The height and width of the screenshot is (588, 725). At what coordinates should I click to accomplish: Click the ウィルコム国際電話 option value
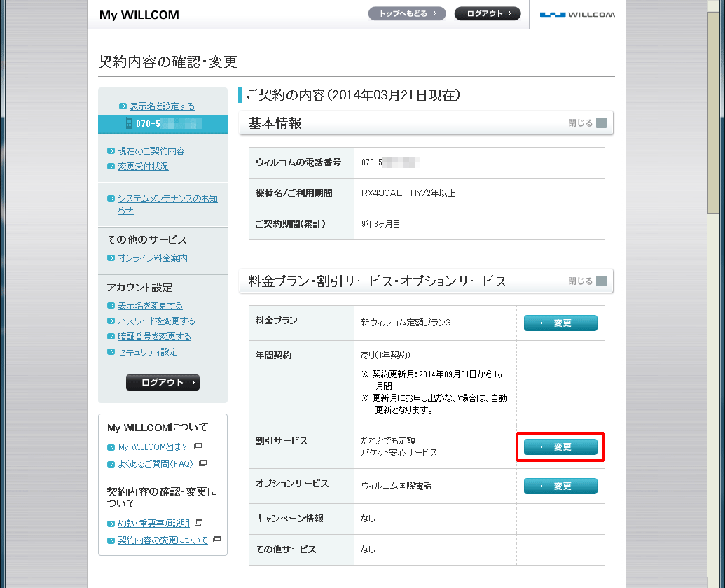pos(396,486)
